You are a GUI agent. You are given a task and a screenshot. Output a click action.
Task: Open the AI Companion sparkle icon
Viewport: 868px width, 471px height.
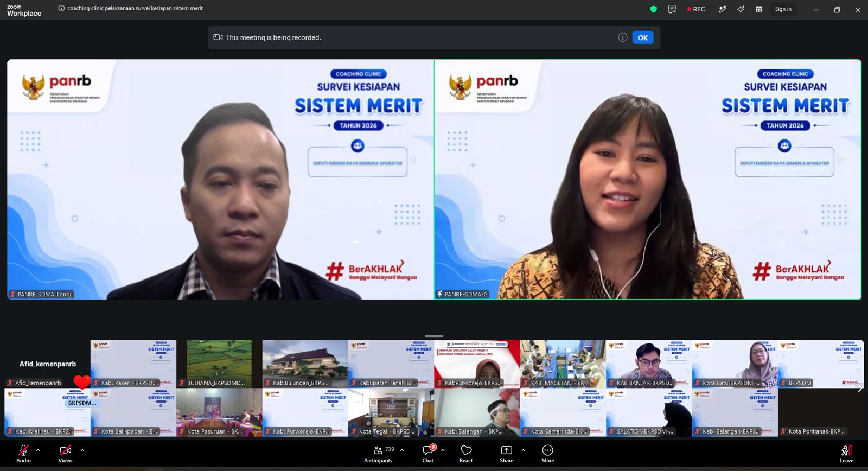741,9
